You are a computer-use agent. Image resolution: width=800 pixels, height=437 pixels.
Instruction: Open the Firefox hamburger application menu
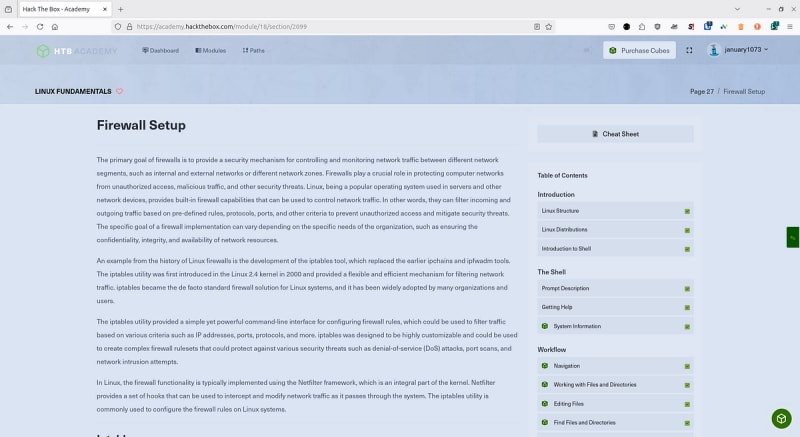789,27
